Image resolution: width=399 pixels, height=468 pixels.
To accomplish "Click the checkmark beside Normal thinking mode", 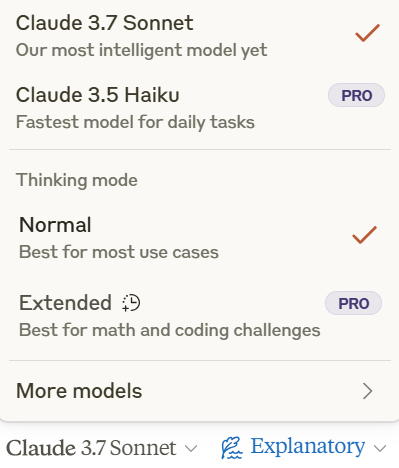I will pos(364,235).
